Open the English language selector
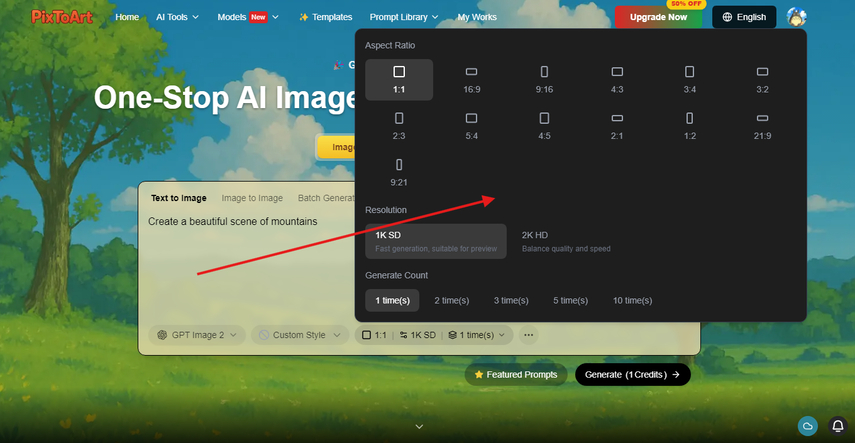The image size is (855, 443). [744, 17]
